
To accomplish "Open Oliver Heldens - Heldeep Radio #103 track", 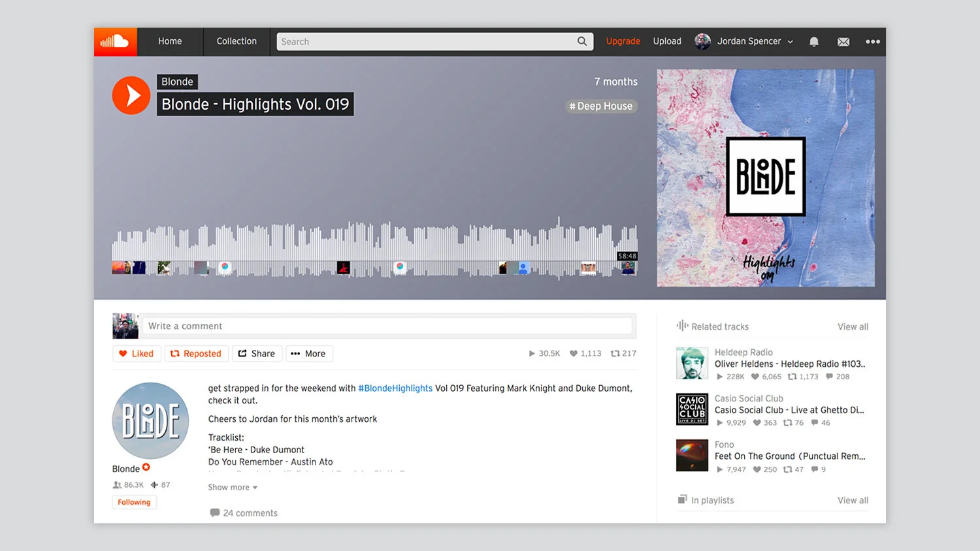I will [x=789, y=364].
